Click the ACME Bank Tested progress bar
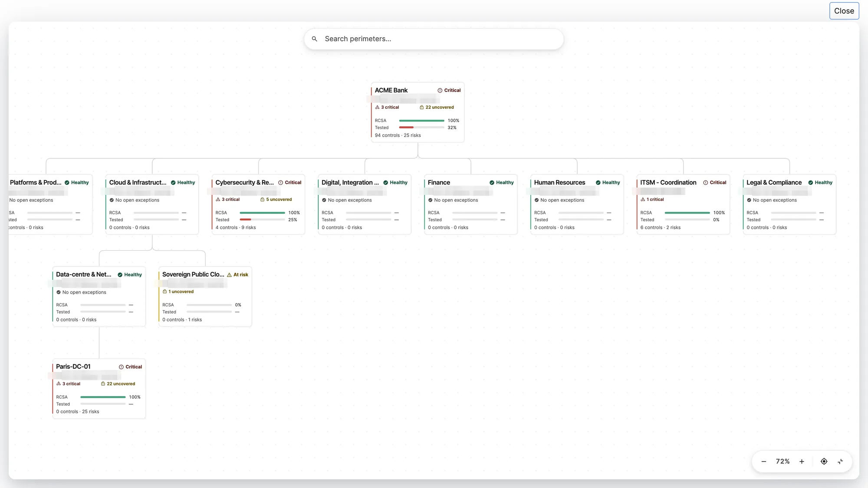Image resolution: width=868 pixels, height=488 pixels. coord(421,128)
